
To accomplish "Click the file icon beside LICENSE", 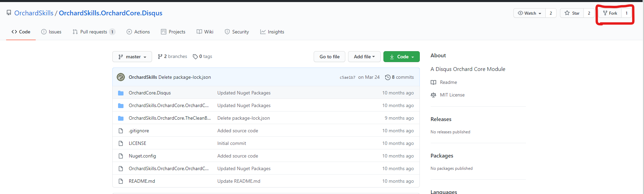I will click(121, 143).
